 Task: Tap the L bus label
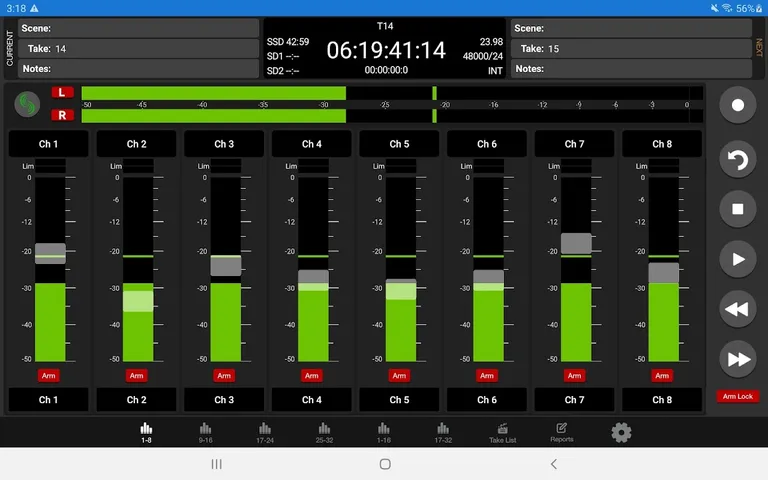(62, 92)
